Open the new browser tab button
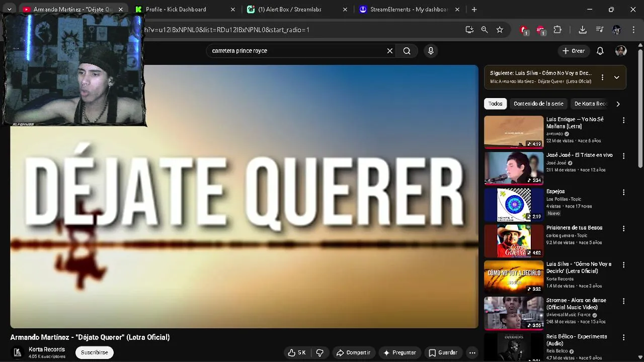 [x=474, y=9]
